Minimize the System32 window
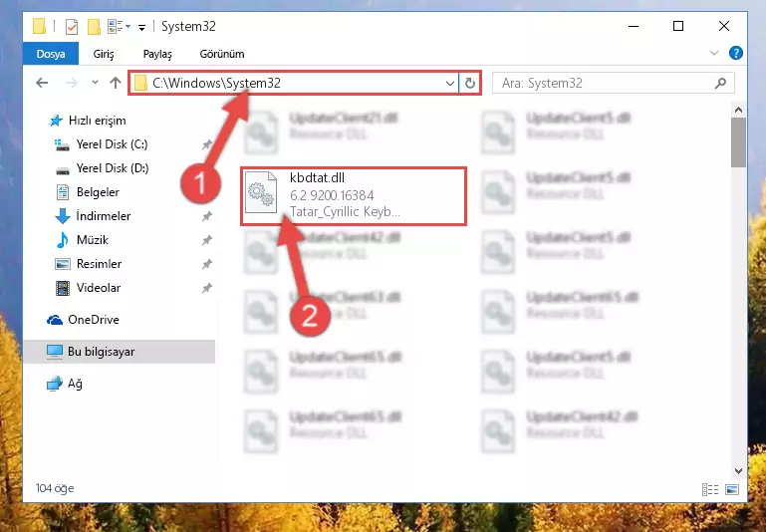Image resolution: width=766 pixels, height=532 pixels. pos(634,26)
